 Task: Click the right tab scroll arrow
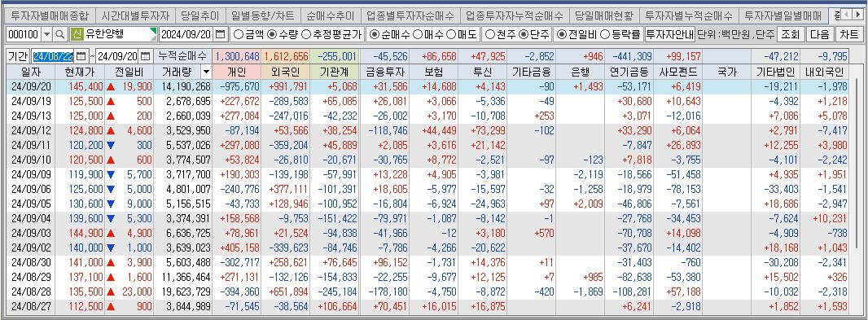(x=858, y=15)
